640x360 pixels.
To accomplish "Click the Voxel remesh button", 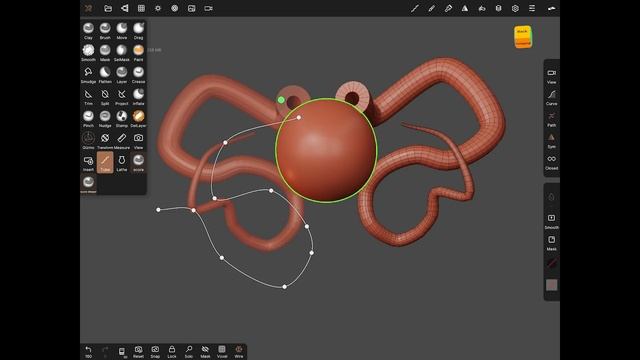I will pos(222,351).
